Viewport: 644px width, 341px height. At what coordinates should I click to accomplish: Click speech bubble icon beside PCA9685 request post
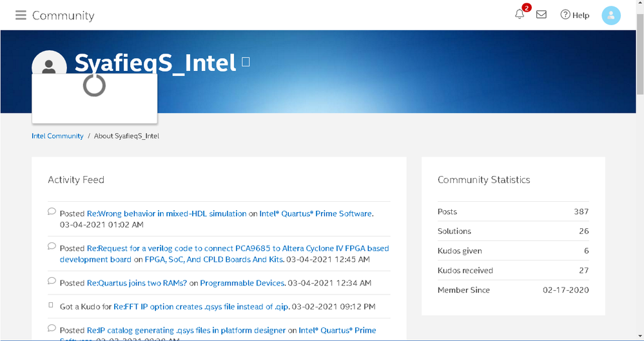click(x=52, y=246)
